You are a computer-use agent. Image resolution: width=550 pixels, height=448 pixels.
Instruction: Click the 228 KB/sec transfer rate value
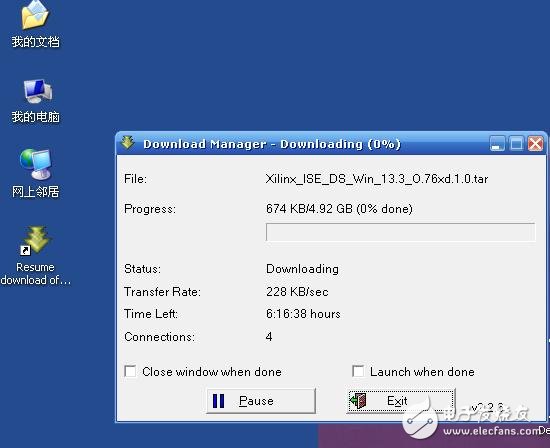[x=297, y=292]
